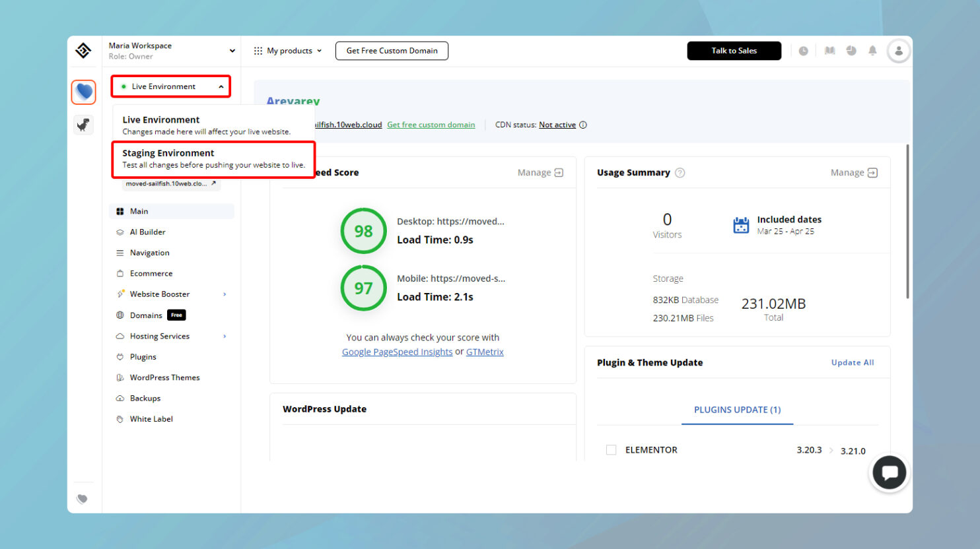The image size is (980, 549).
Task: Click the user profile avatar icon
Action: (x=899, y=50)
